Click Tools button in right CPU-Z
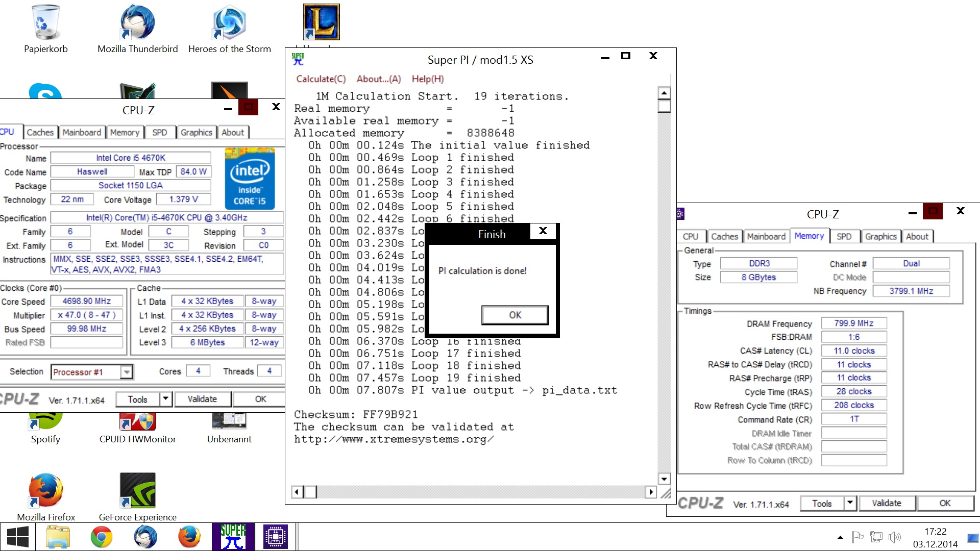This screenshot has height=551, width=980. click(x=822, y=504)
